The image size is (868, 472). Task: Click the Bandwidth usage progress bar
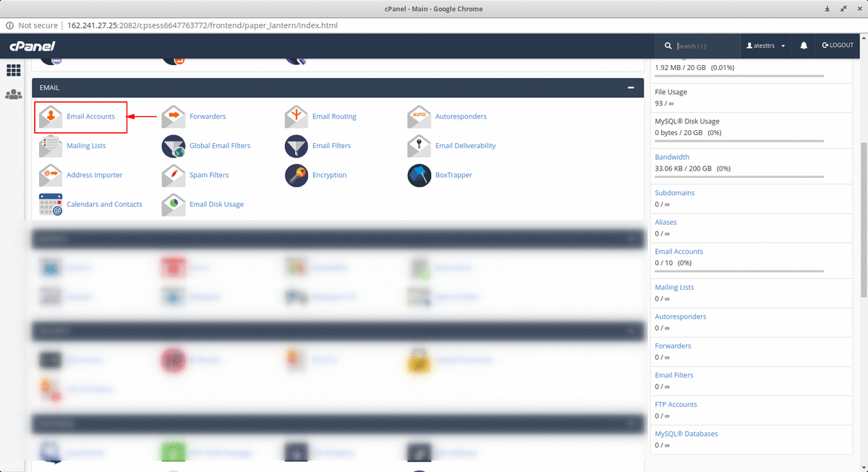pyautogui.click(x=739, y=176)
